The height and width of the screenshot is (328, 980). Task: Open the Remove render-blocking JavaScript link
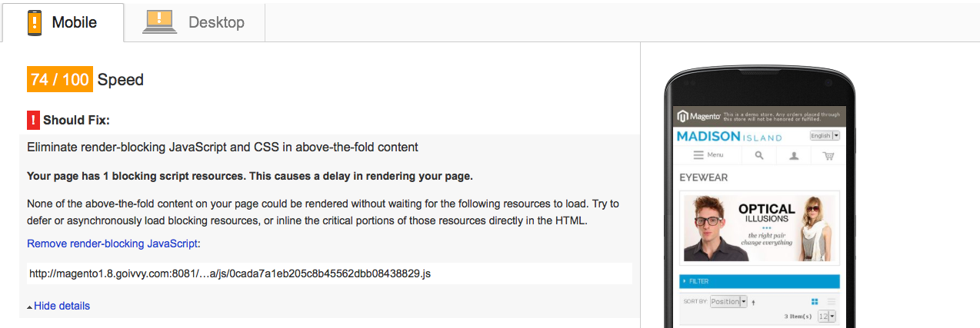[112, 244]
